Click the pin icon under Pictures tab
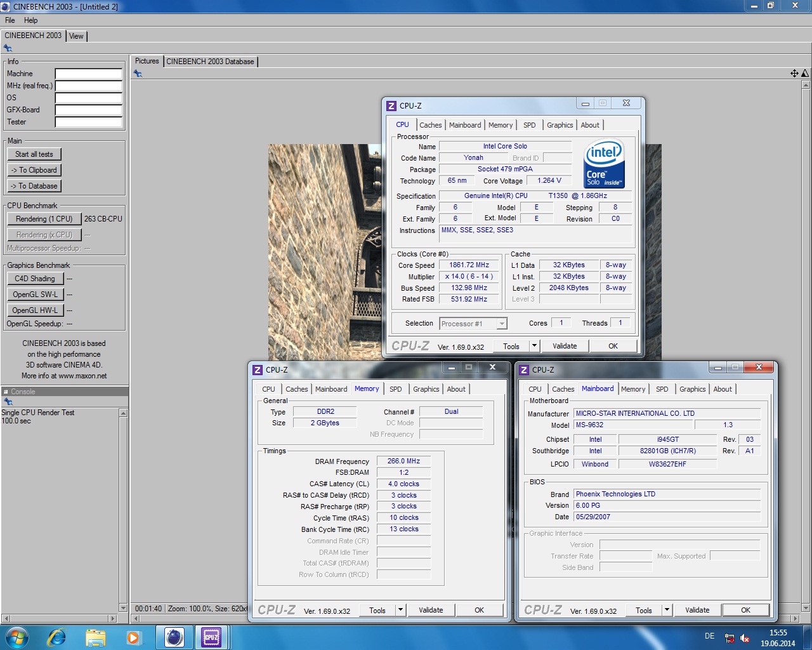This screenshot has width=812, height=650. [138, 74]
